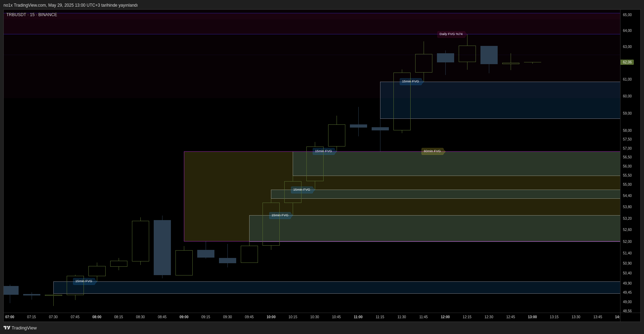The width and height of the screenshot is (644, 334).
Task: Select the TRBUSDT · 15 · BINANCE symbol label
Action: tap(32, 15)
